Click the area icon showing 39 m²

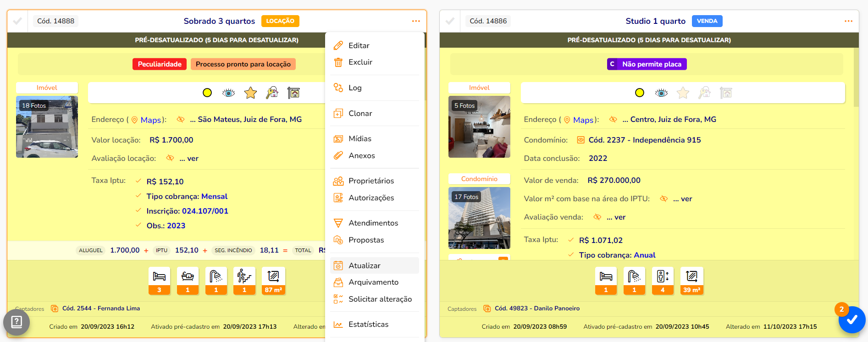691,280
